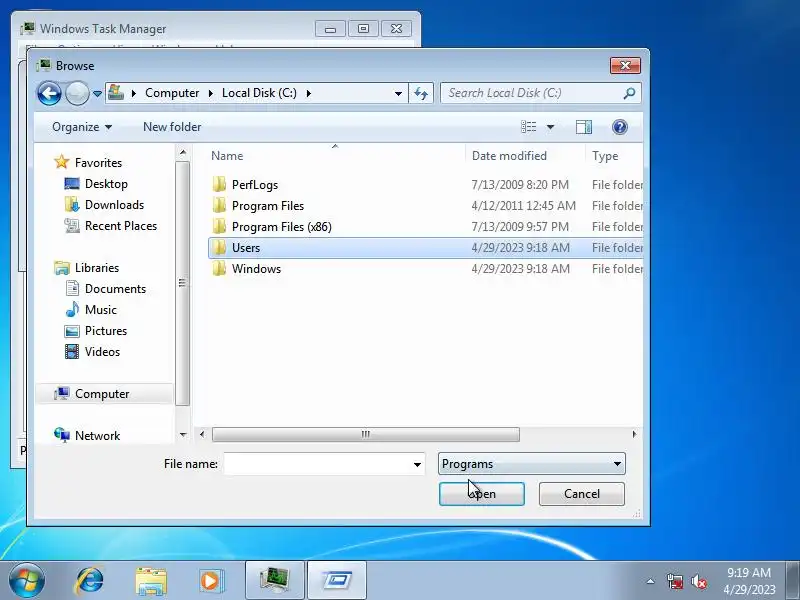Image resolution: width=800 pixels, height=600 pixels.
Task: Refresh the Local Disk (C:) listing
Action: (x=421, y=93)
